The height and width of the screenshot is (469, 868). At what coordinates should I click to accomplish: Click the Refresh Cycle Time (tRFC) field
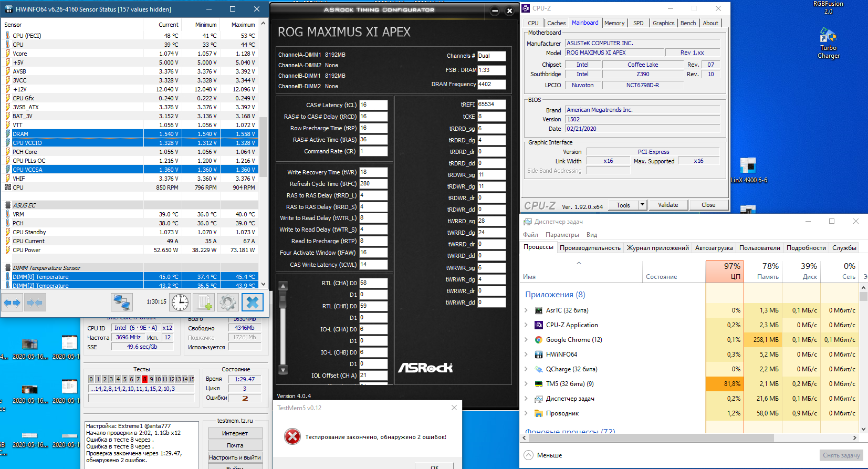[x=373, y=184]
